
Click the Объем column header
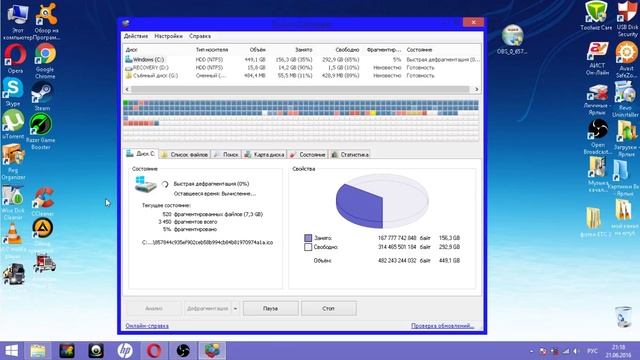(258, 50)
